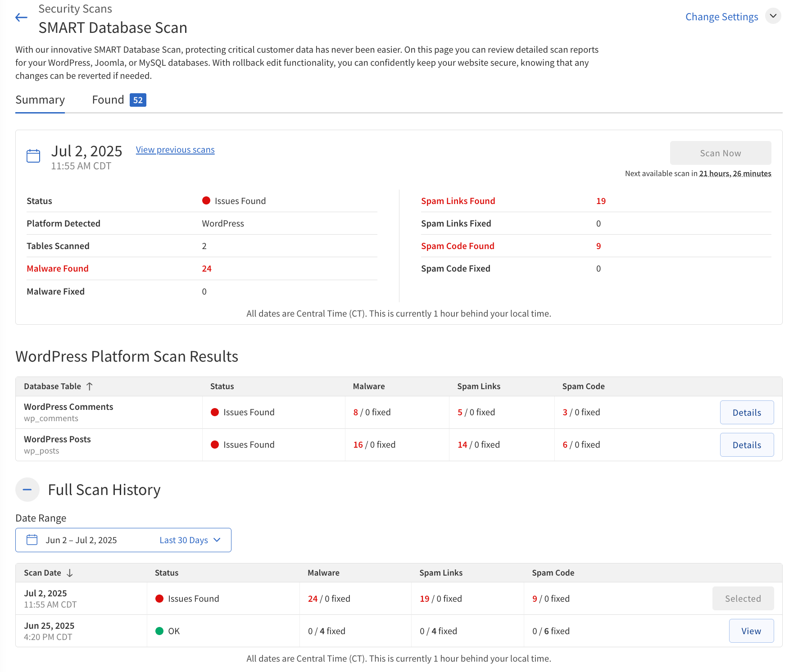Click the Spam Code header in platform results
Screen dimensions: 798x672
pyautogui.click(x=583, y=386)
